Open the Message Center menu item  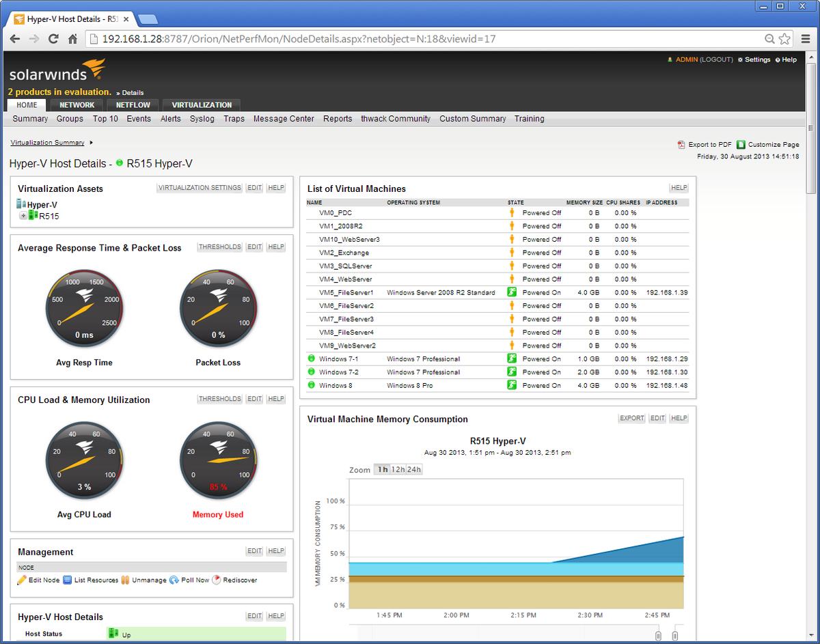pos(284,119)
